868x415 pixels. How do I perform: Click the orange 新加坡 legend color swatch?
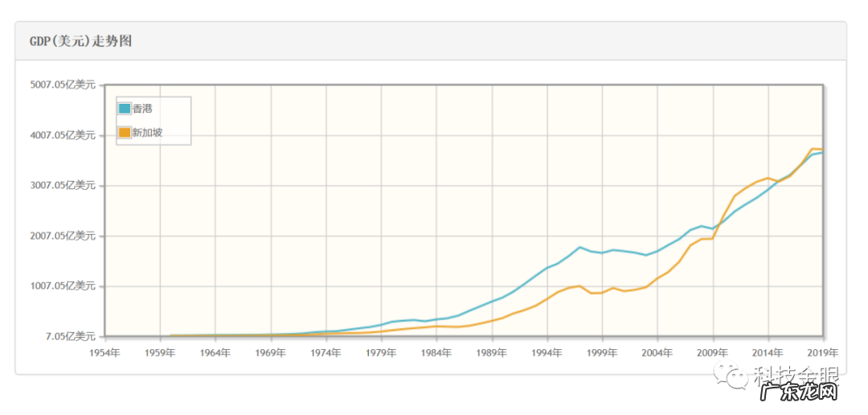tap(125, 133)
